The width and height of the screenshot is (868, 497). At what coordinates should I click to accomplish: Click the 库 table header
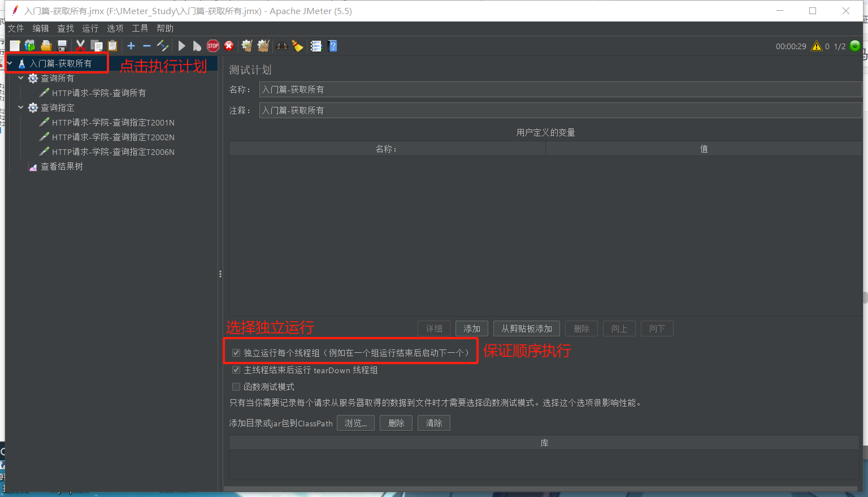point(544,443)
